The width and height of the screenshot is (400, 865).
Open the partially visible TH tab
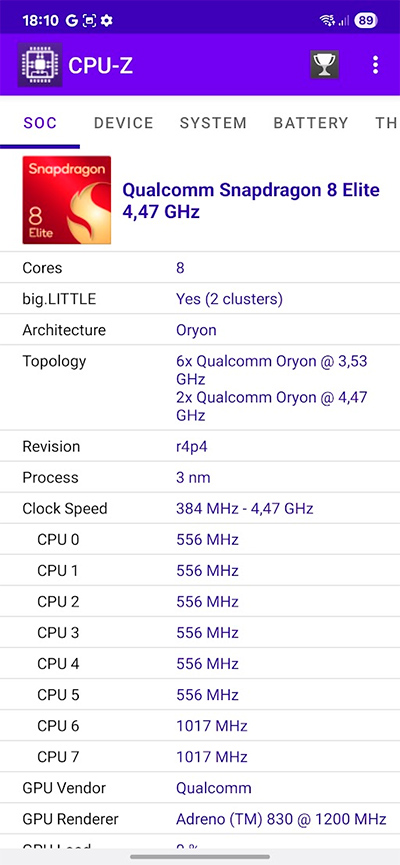[387, 122]
